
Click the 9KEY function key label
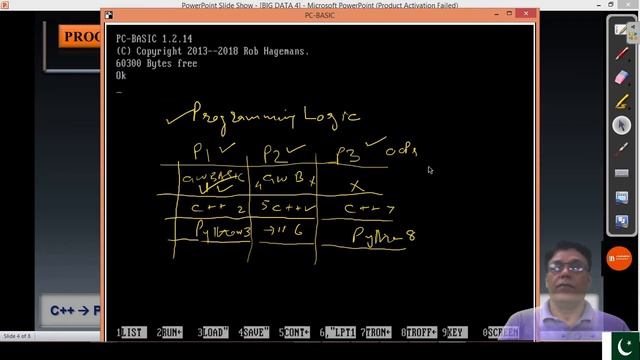(x=455, y=333)
